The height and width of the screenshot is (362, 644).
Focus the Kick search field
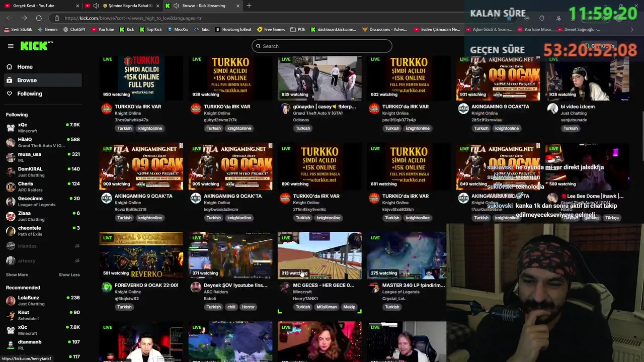point(322,46)
